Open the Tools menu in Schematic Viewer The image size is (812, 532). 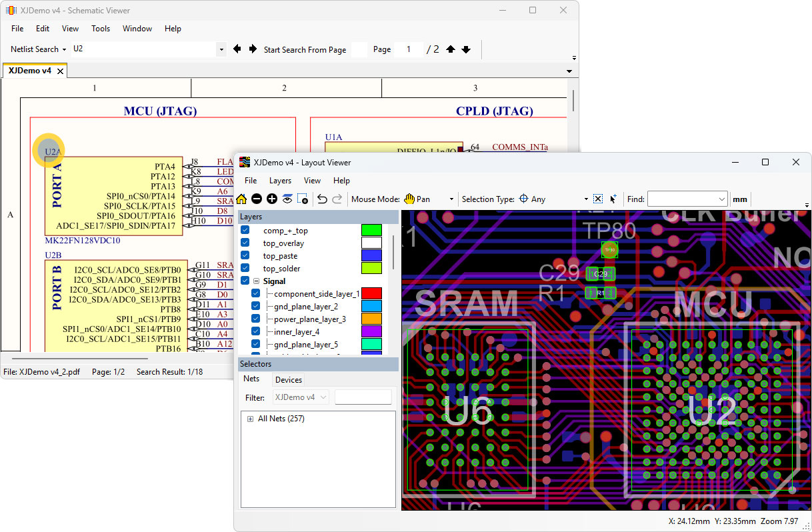[x=101, y=29]
